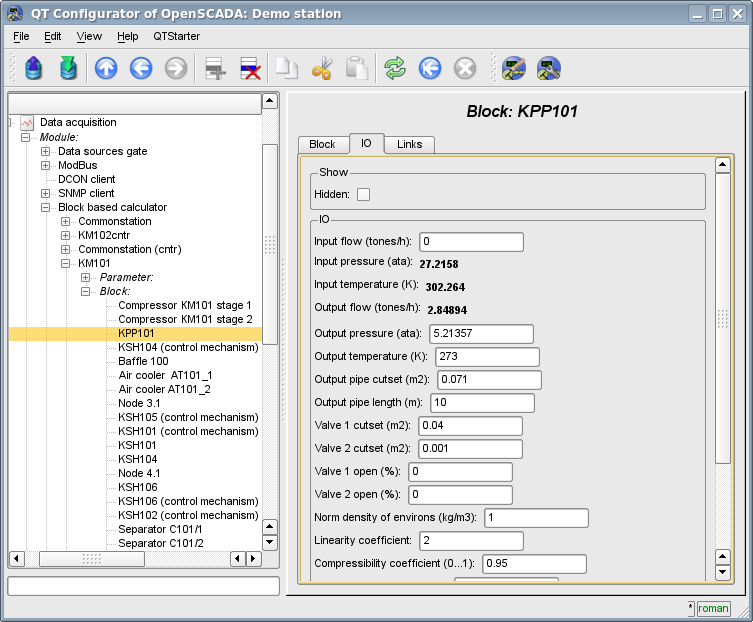
Task: Click the Add item toolbar icon
Action: click(x=214, y=69)
